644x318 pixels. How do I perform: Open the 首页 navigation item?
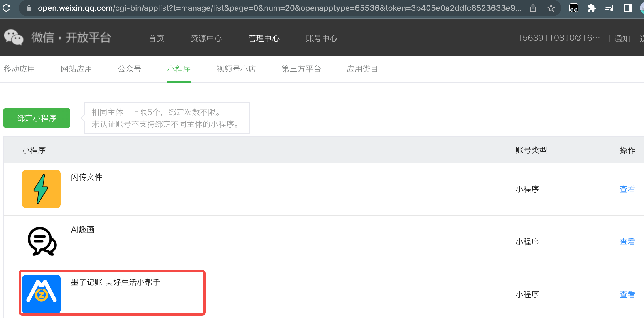coord(156,38)
